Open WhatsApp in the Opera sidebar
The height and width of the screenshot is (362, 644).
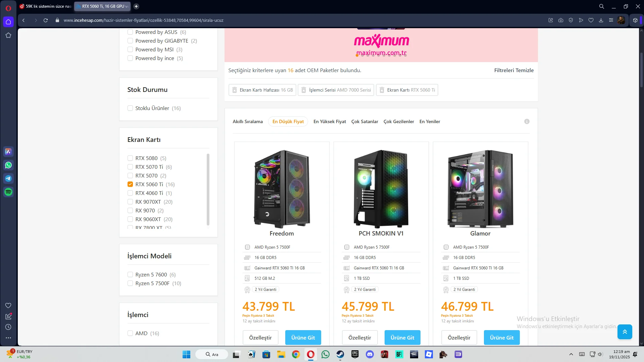[x=8, y=165]
